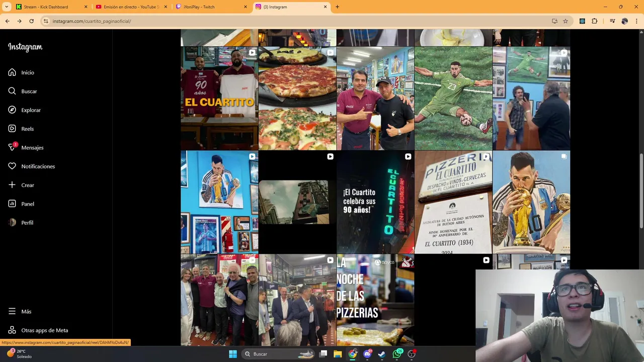Open Discord from taskbar
This screenshot has width=644, height=362.
(x=368, y=354)
